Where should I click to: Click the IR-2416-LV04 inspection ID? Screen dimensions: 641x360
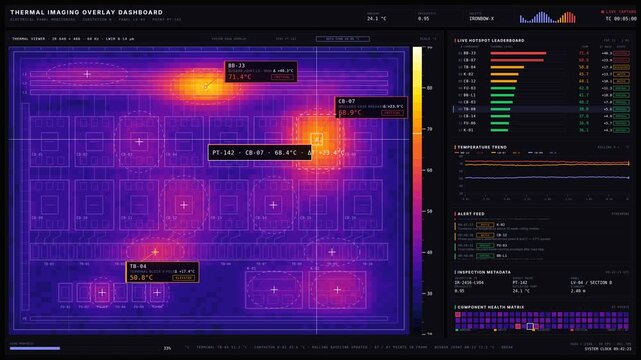[x=469, y=282]
